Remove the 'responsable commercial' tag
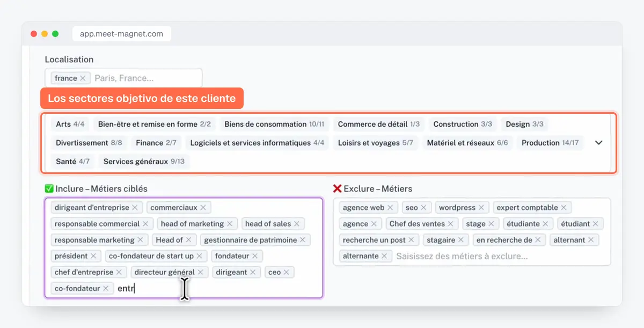Image resolution: width=644 pixels, height=328 pixels. (145, 224)
